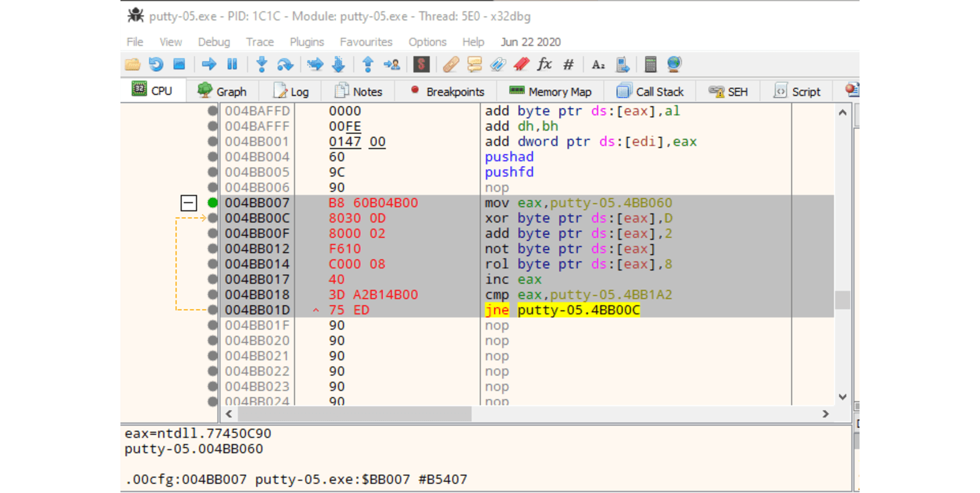This screenshot has height=493, width=980.
Task: Click the horizontal scroll right arrow
Action: pyautogui.click(x=825, y=414)
